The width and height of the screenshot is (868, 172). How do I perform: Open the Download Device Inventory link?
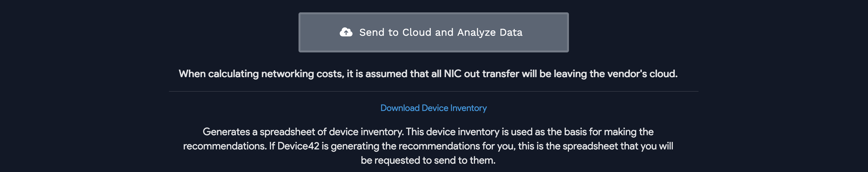click(x=433, y=108)
